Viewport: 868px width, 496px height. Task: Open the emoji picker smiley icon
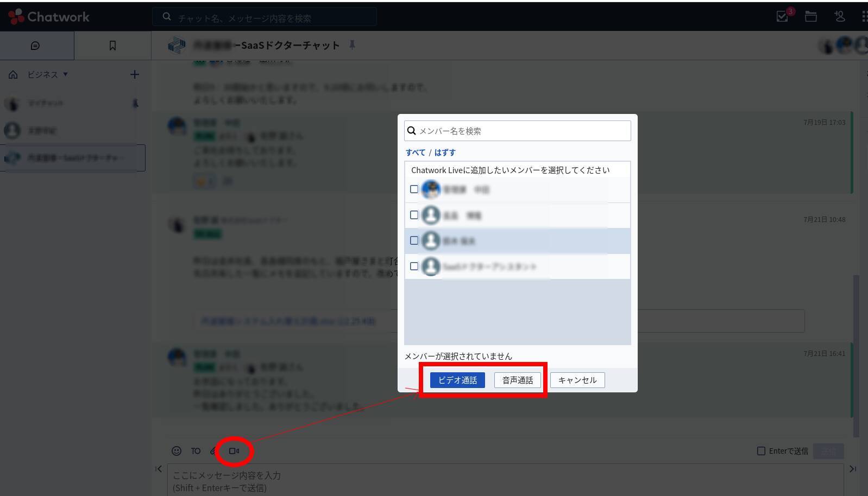click(177, 451)
